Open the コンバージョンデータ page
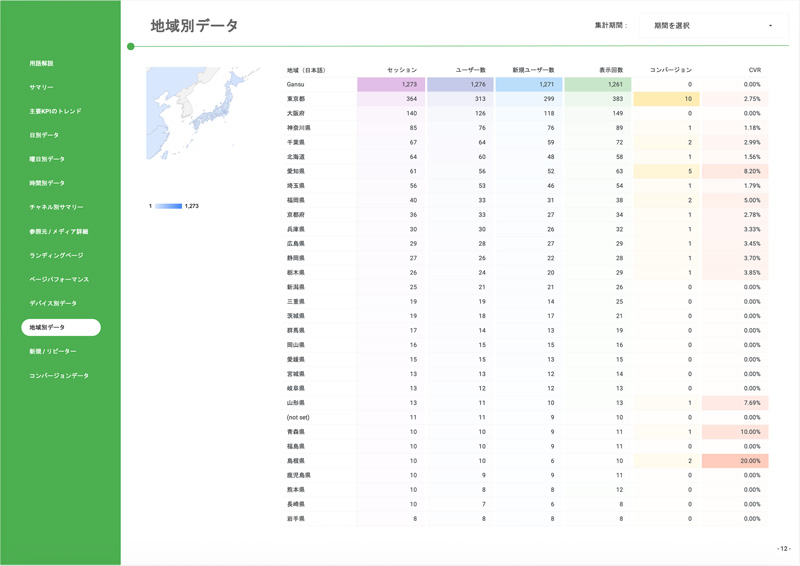This screenshot has height=566, width=800. 58,376
